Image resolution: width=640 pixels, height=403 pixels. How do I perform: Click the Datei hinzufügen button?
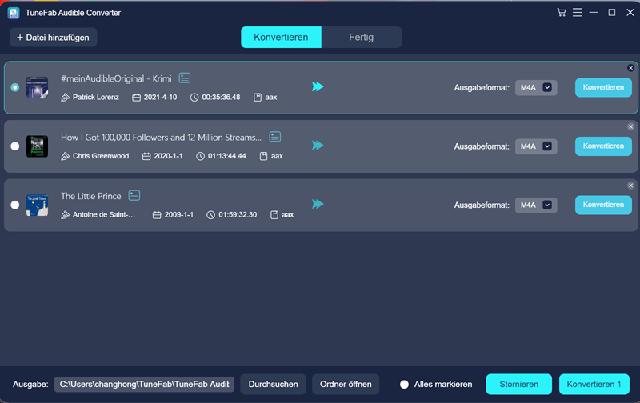[x=54, y=37]
